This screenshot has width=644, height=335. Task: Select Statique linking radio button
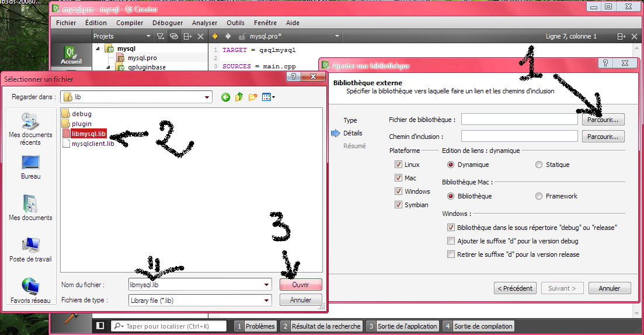pos(539,165)
